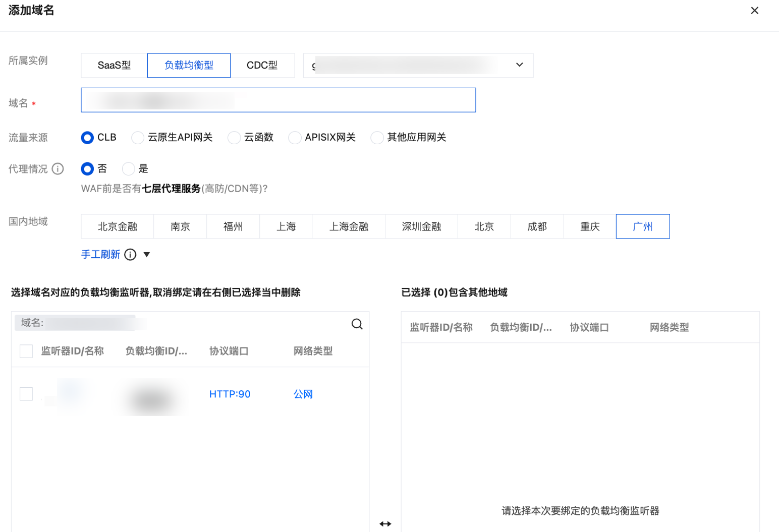
Task: Switch to CDC型 instance type
Action: point(262,66)
